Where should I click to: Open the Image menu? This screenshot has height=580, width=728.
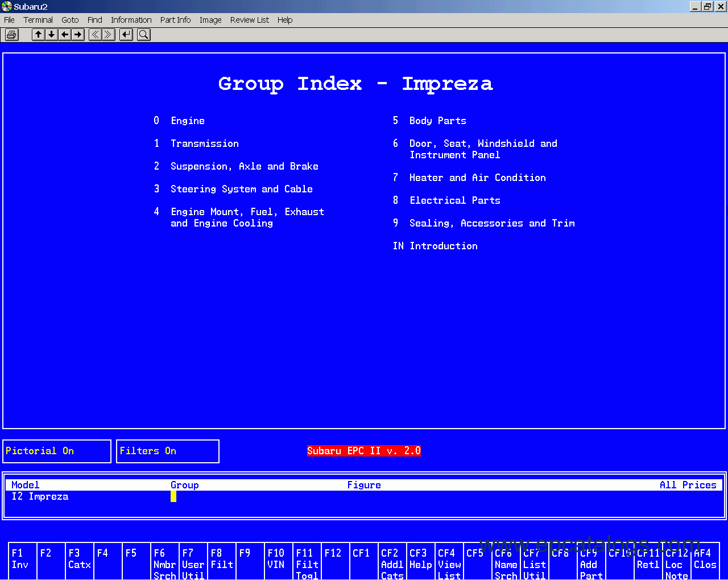click(210, 20)
